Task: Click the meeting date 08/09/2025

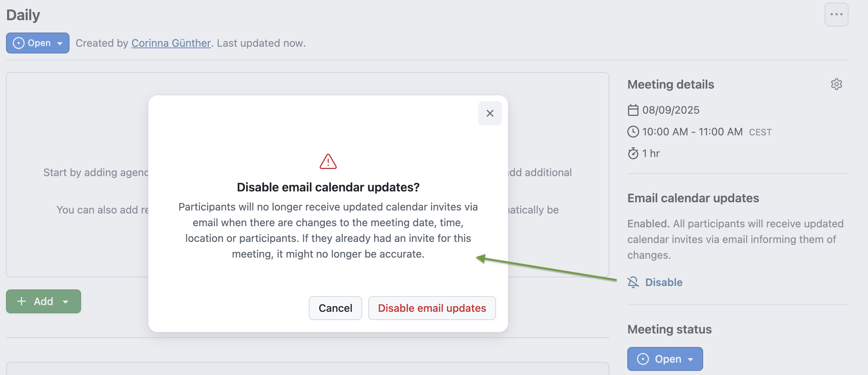Action: pos(671,110)
